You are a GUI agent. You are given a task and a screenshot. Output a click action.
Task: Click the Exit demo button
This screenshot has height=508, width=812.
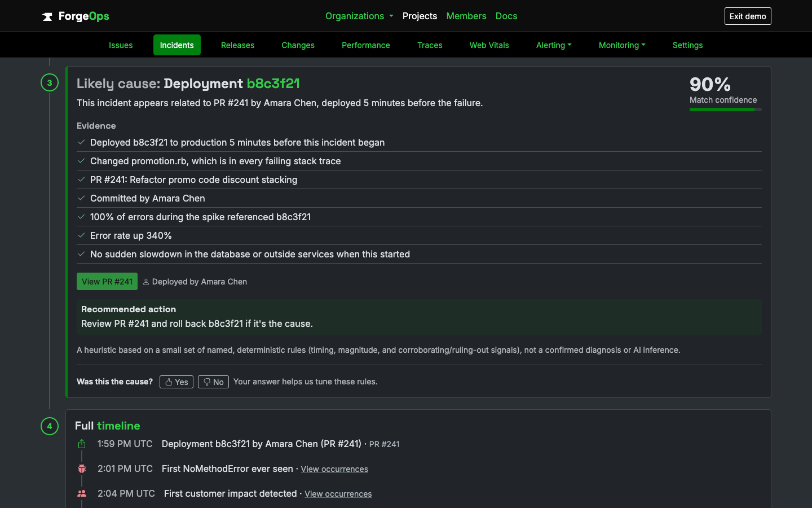[748, 16]
